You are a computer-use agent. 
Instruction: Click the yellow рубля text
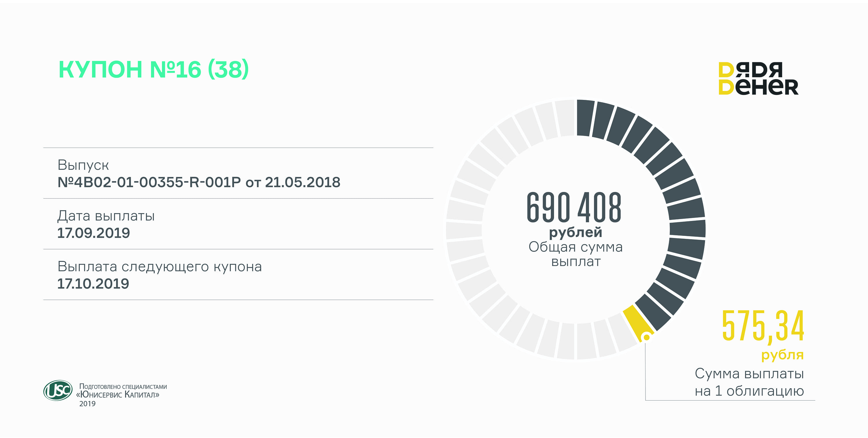tap(782, 355)
